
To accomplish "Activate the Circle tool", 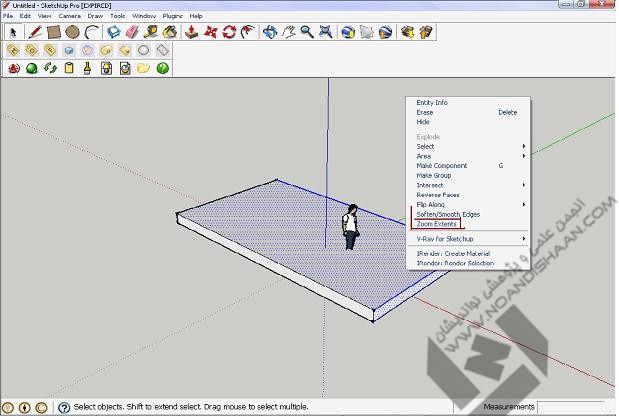I will pyautogui.click(x=72, y=31).
